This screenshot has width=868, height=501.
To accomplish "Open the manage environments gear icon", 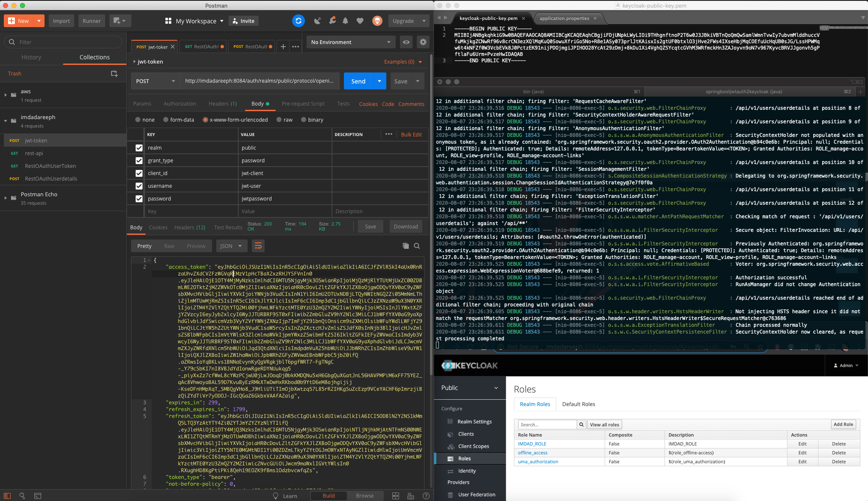I will (x=423, y=42).
